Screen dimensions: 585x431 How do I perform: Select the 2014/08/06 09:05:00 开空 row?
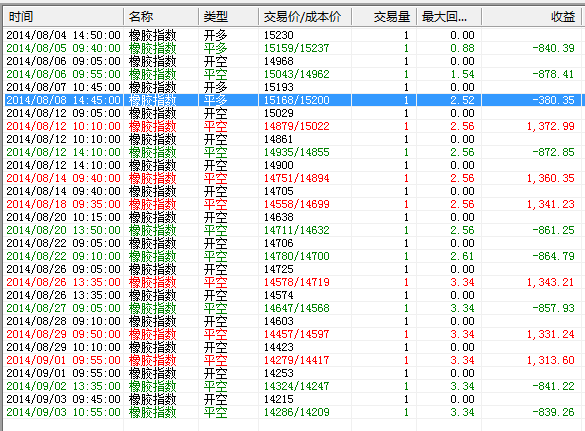(292, 61)
